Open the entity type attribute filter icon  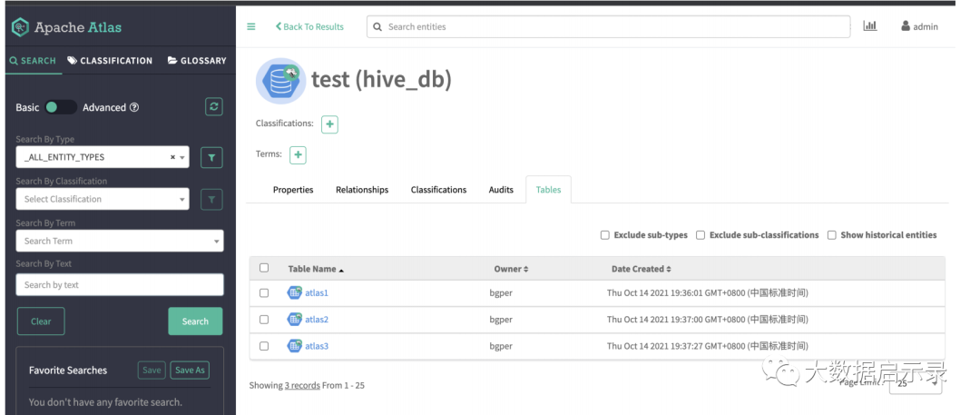click(x=211, y=158)
